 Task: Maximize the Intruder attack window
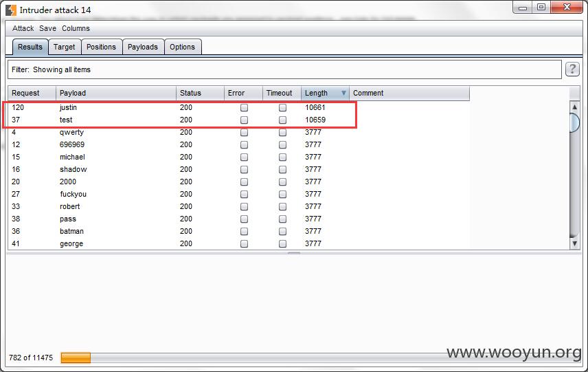pos(541,7)
